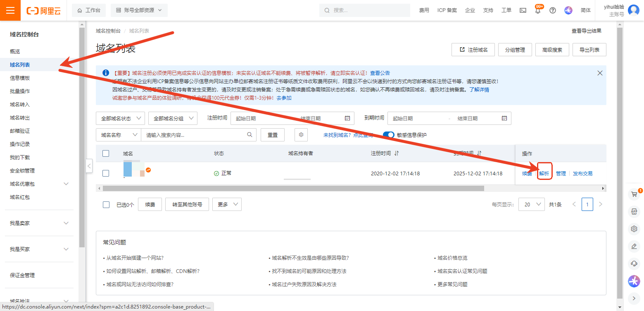
Task: Click the search magnifier in domain search box
Action: 250,135
